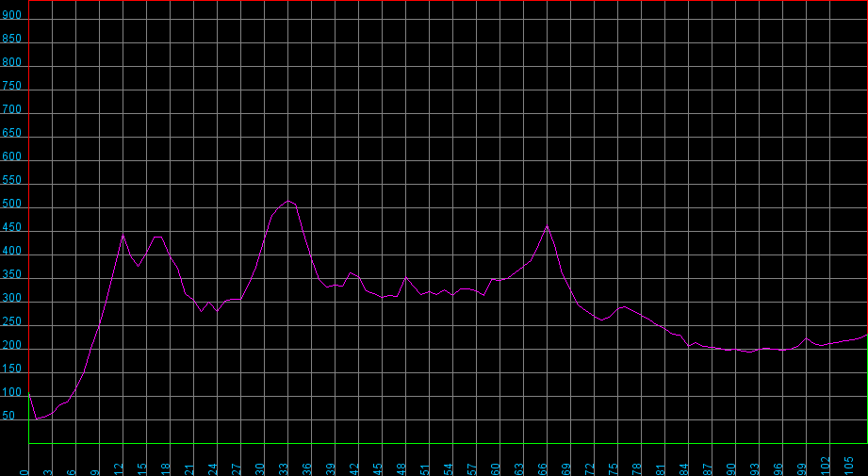Click the x-axis label 93

tap(755, 469)
